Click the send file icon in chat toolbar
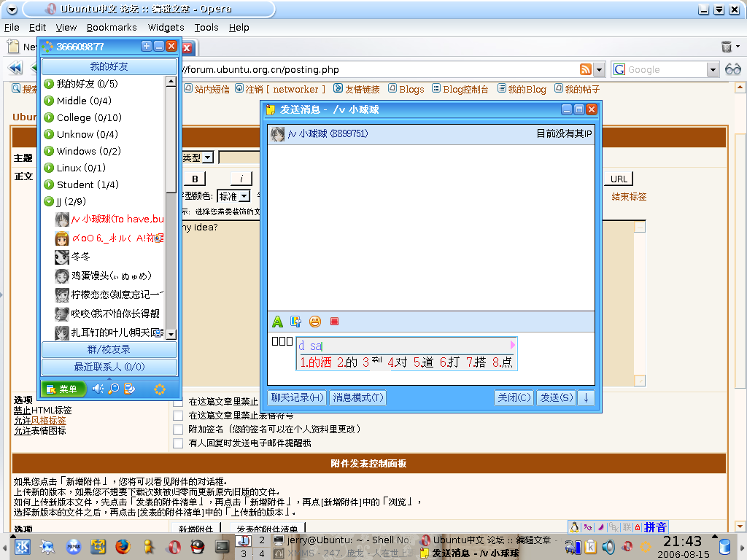Viewport: 747px width, 560px height. pos(296,322)
